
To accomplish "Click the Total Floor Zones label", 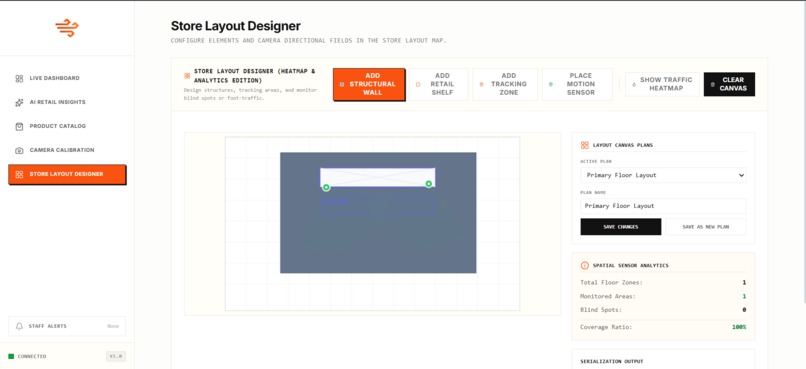I will (x=611, y=283).
